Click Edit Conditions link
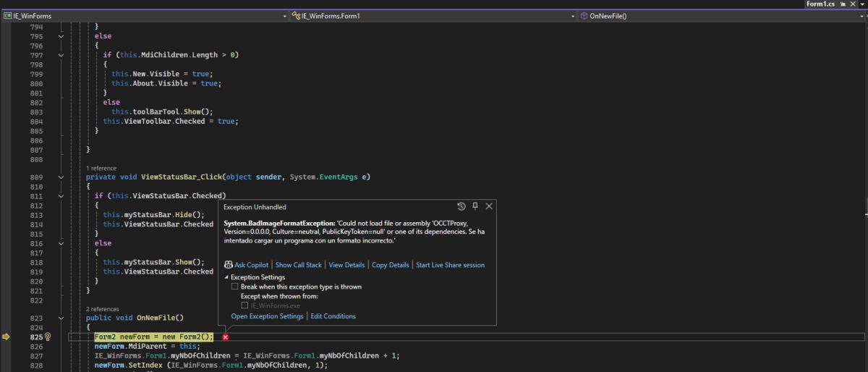Image resolution: width=868 pixels, height=372 pixels. click(333, 316)
